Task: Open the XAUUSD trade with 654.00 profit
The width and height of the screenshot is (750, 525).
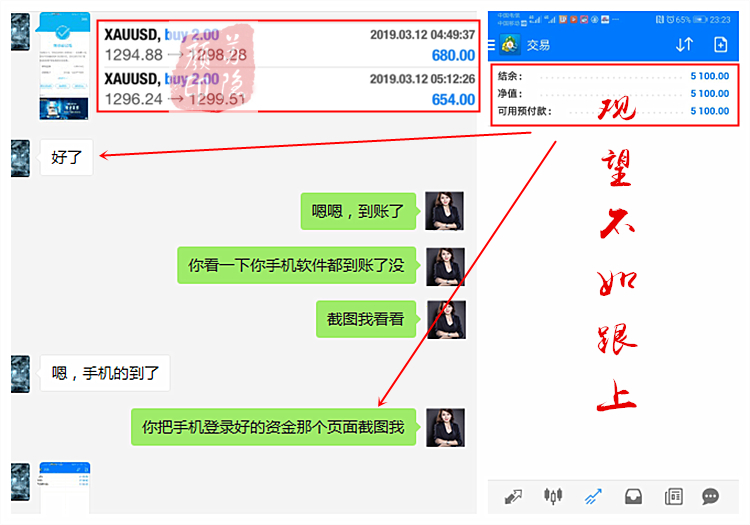Action: [289, 89]
